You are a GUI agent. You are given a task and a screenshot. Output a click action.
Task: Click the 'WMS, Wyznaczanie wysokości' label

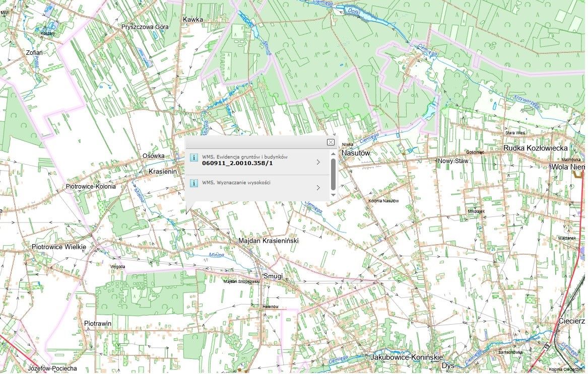coord(236,183)
